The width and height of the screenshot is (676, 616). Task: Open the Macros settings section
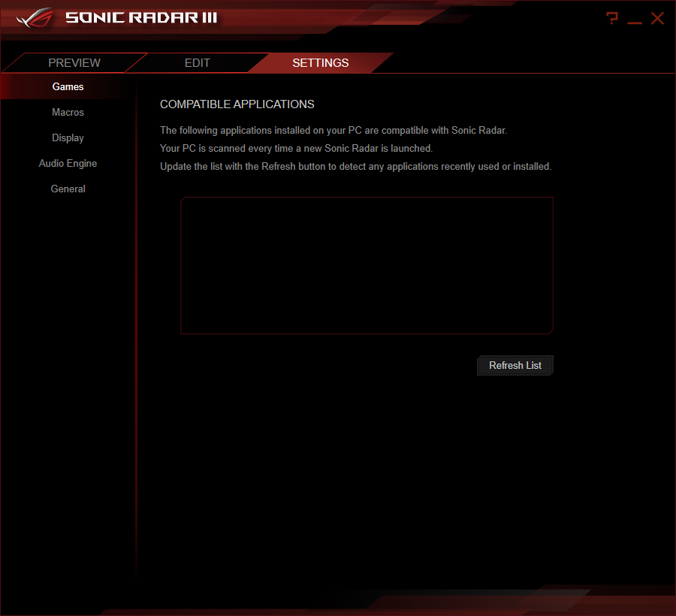68,112
